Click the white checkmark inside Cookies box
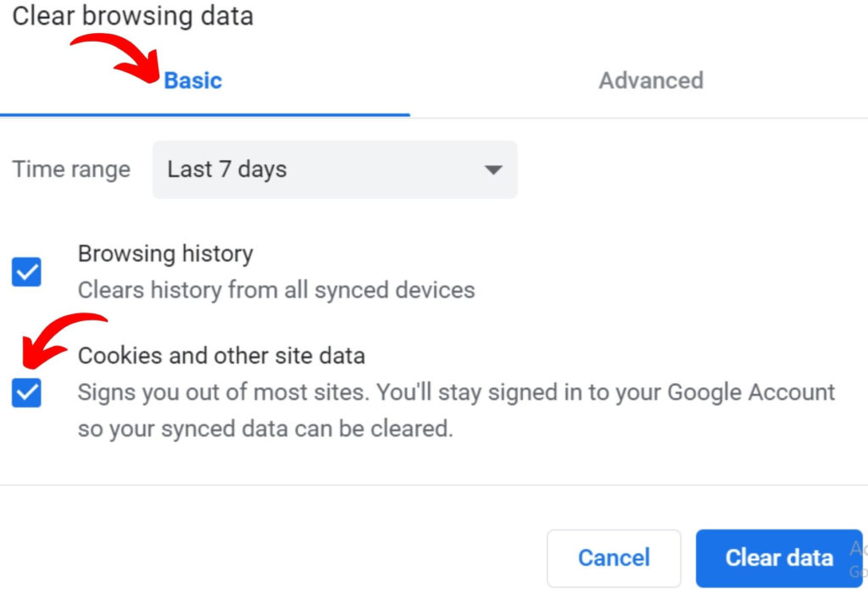The height and width of the screenshot is (594, 868). [x=26, y=392]
